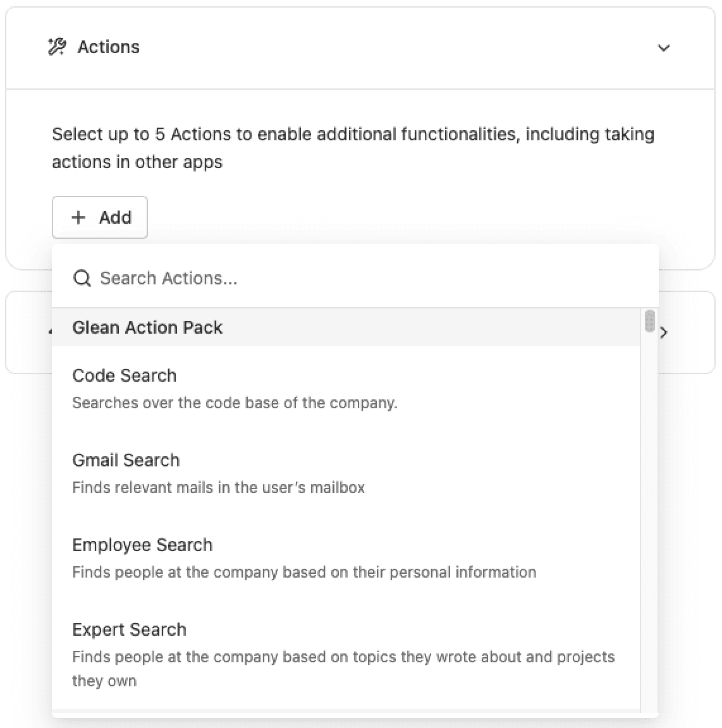Click the 'topics they wrote about' description

(343, 669)
